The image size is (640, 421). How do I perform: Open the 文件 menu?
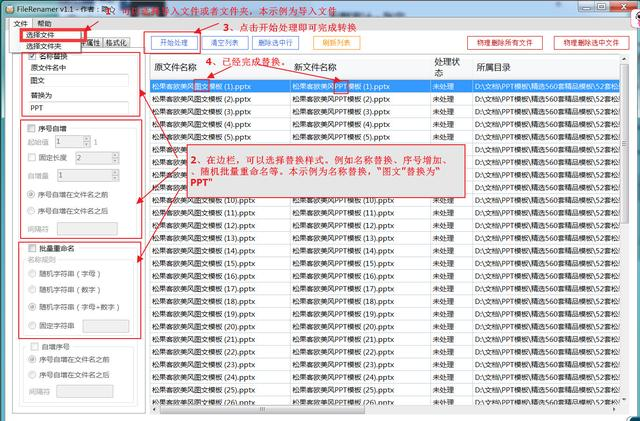pos(21,22)
